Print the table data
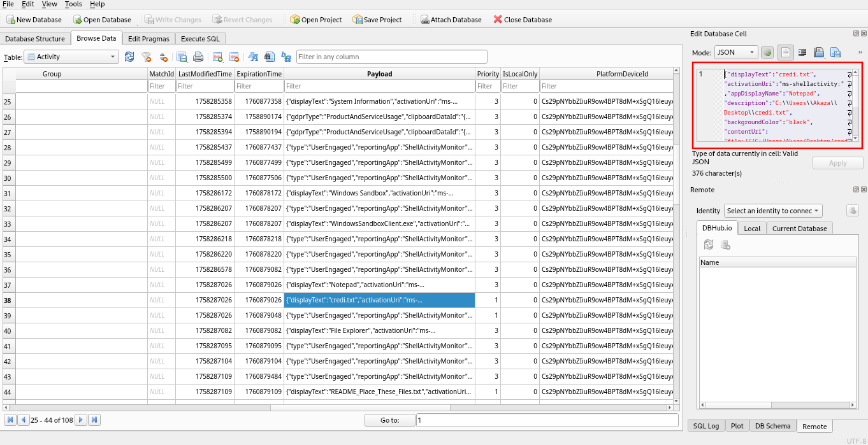The image size is (868, 445). coord(198,57)
